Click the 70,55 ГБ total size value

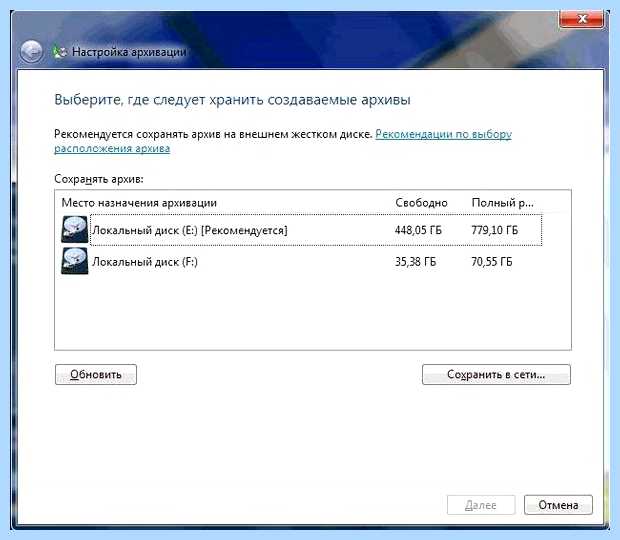[492, 262]
